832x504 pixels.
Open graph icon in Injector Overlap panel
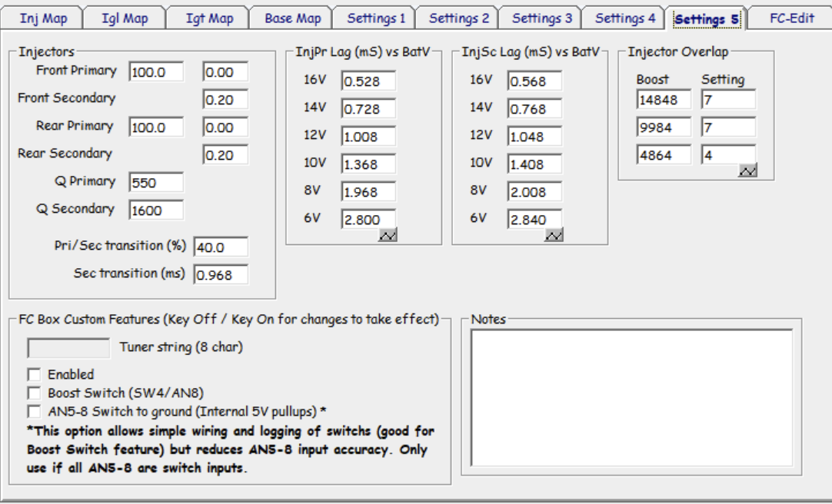click(x=747, y=171)
